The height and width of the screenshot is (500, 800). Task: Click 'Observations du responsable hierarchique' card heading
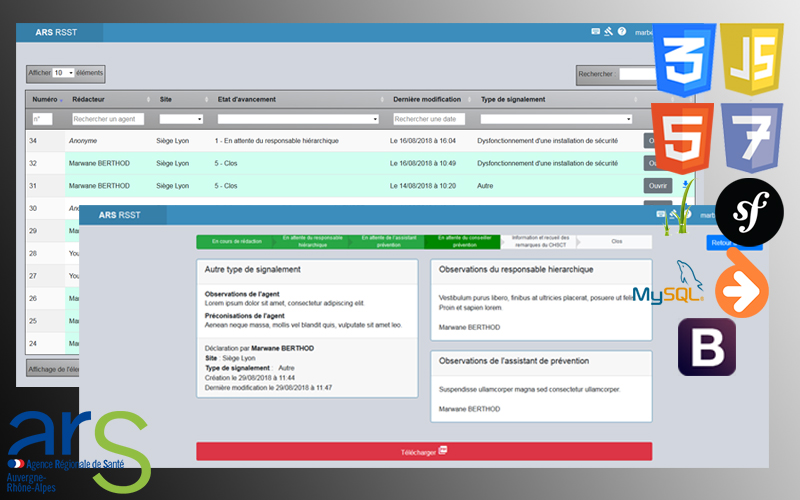pyautogui.click(x=516, y=269)
